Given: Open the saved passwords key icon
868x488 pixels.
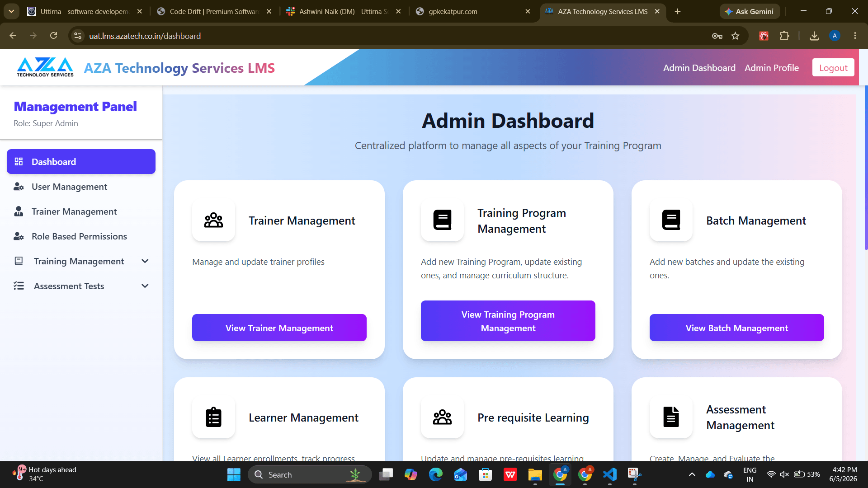Looking at the screenshot, I should coord(717,36).
